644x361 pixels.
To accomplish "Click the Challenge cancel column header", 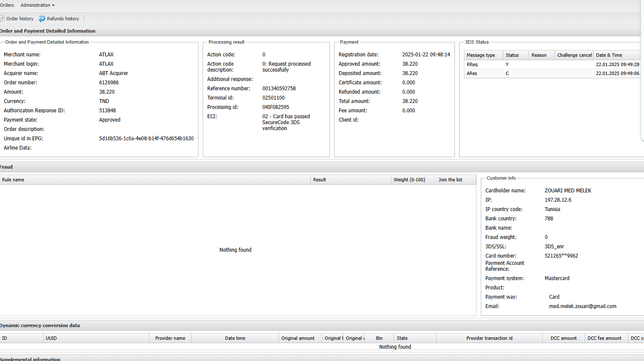I will 574,55.
